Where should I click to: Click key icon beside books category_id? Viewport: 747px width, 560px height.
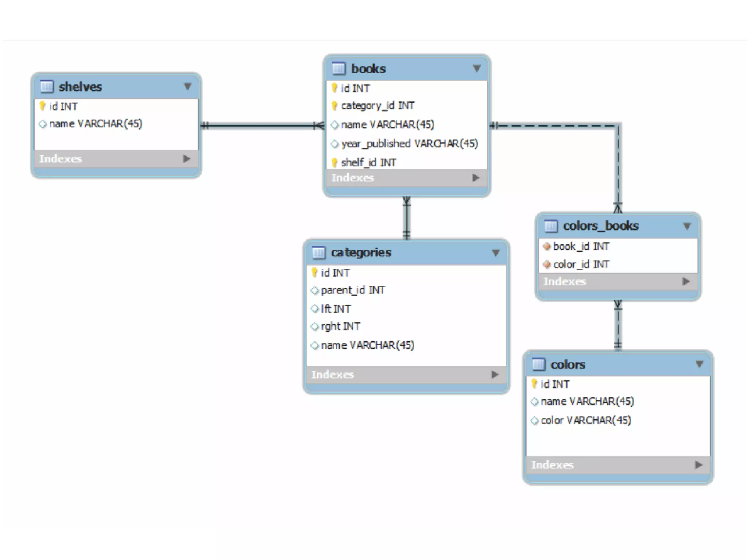tap(334, 106)
